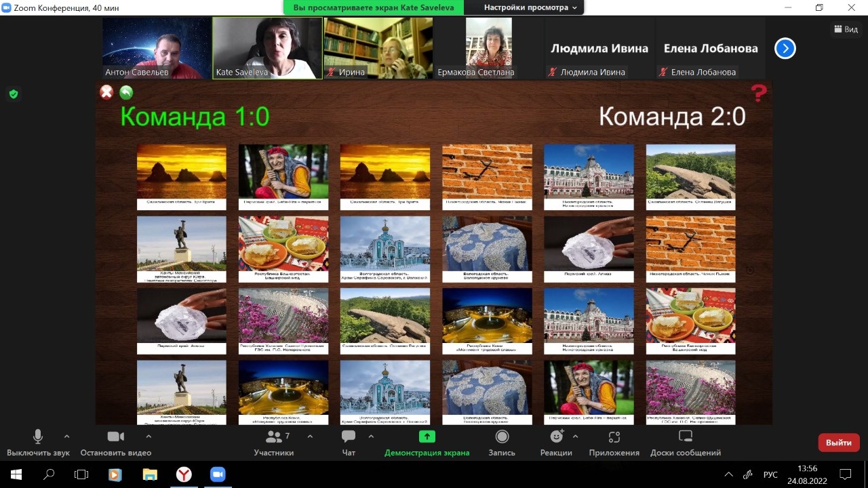
Task: Select Ермакова Светлана video thumbnail
Action: click(489, 48)
